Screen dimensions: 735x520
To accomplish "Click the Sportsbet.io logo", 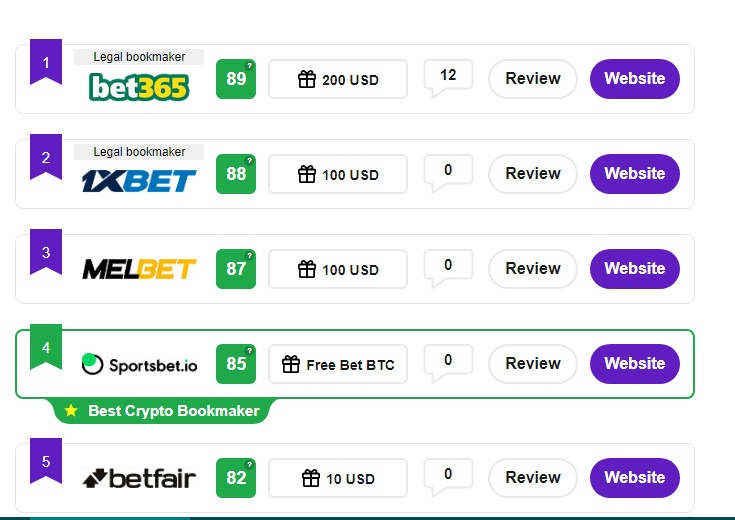I will pos(139,364).
